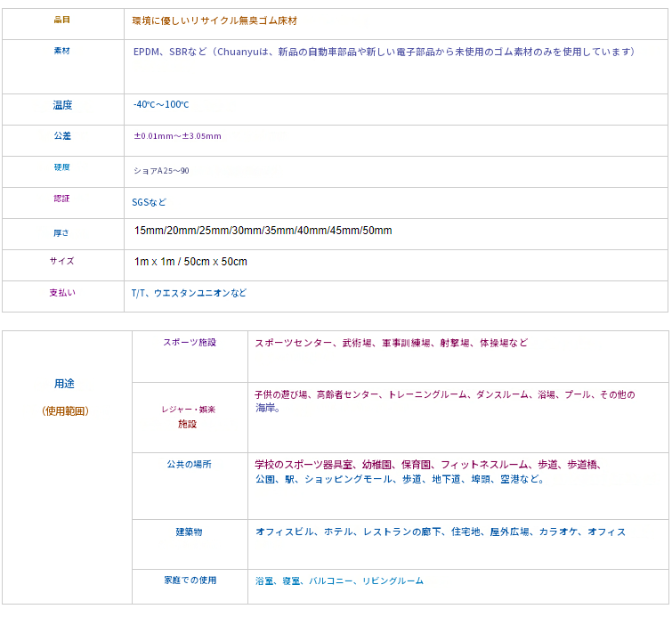Select the -40℃～100℃ temperature value
The width and height of the screenshot is (672, 617).
tap(161, 105)
